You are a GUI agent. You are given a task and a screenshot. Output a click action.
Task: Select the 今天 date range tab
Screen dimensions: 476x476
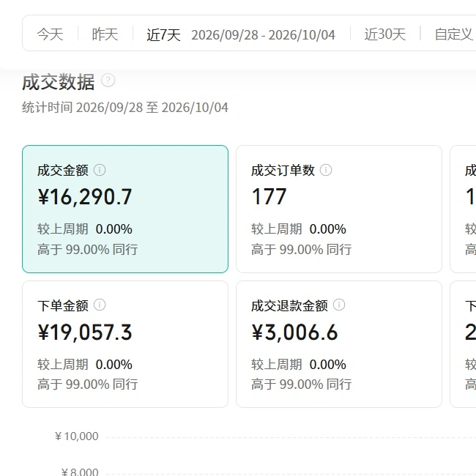(x=50, y=34)
